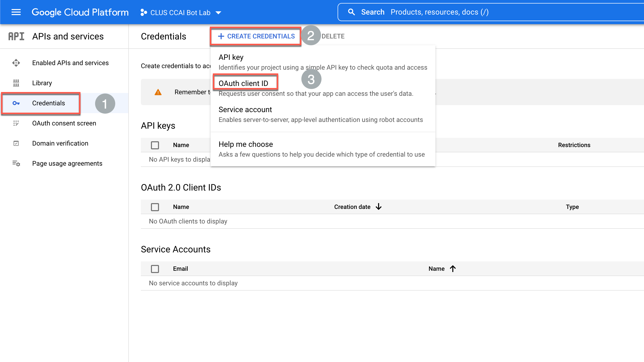Click the Email column header
The image size is (644, 362).
coord(180,269)
